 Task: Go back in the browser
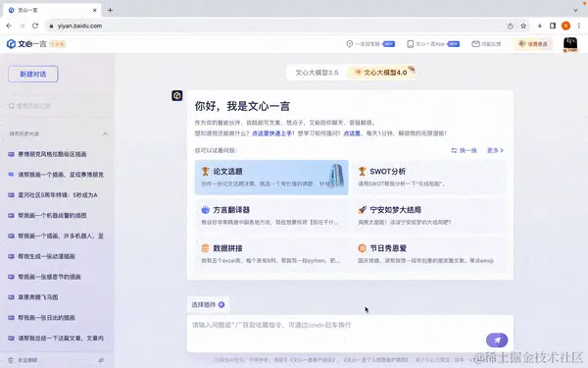tap(9, 26)
